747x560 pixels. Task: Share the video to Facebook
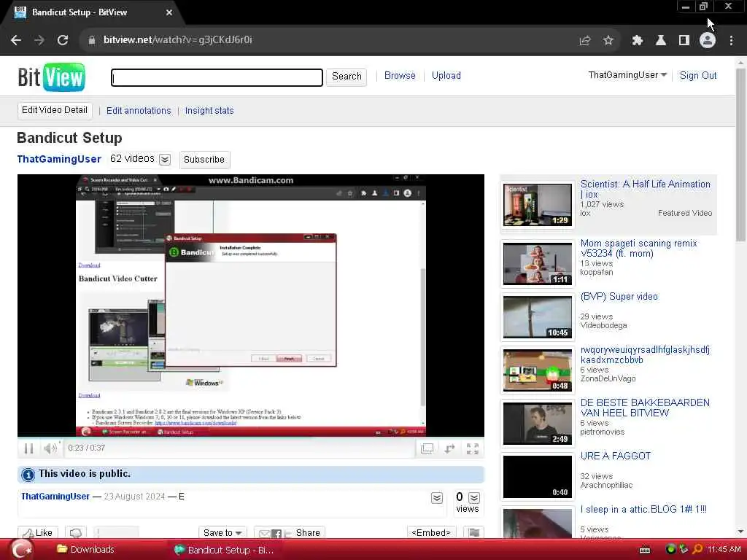(276, 534)
